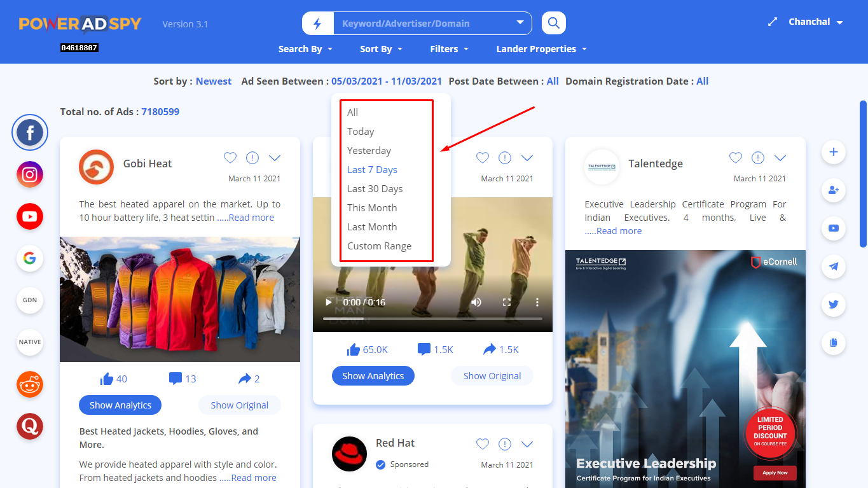Screen dimensions: 868x488
Task: Open the Gobi Heat jackets ad image
Action: [x=180, y=300]
